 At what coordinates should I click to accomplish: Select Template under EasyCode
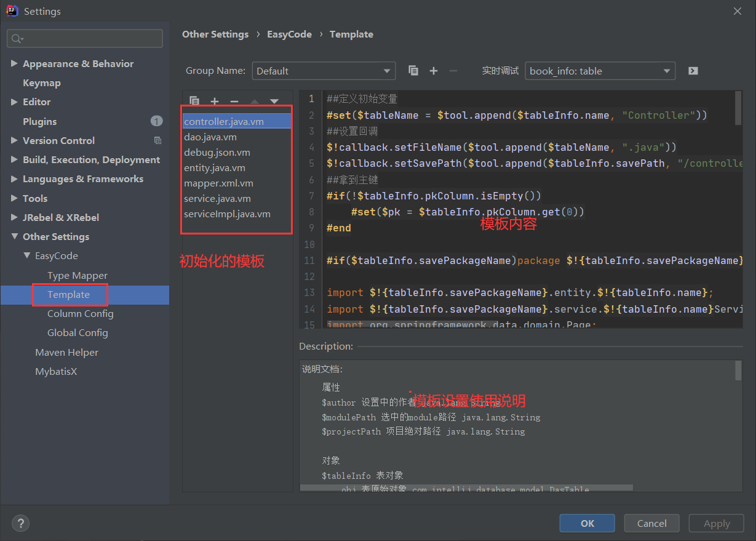68,295
